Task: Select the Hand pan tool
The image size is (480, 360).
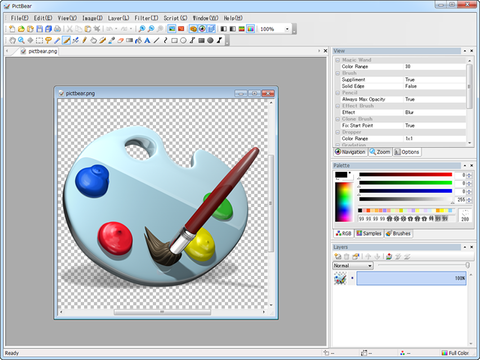Action: click(x=12, y=41)
